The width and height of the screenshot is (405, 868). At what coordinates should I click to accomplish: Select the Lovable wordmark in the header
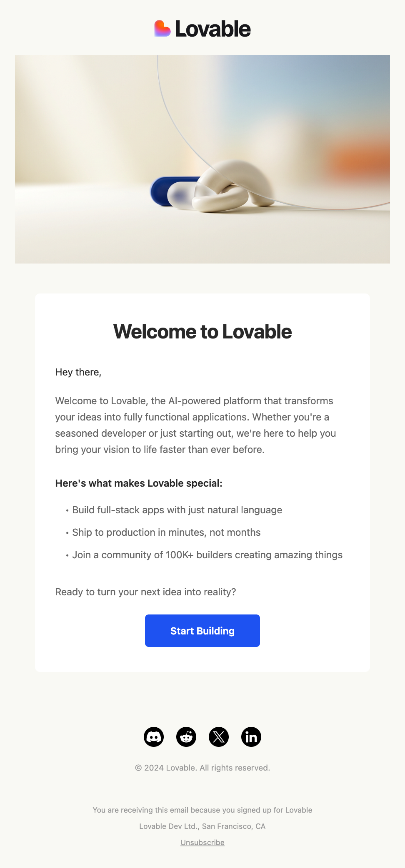213,29
